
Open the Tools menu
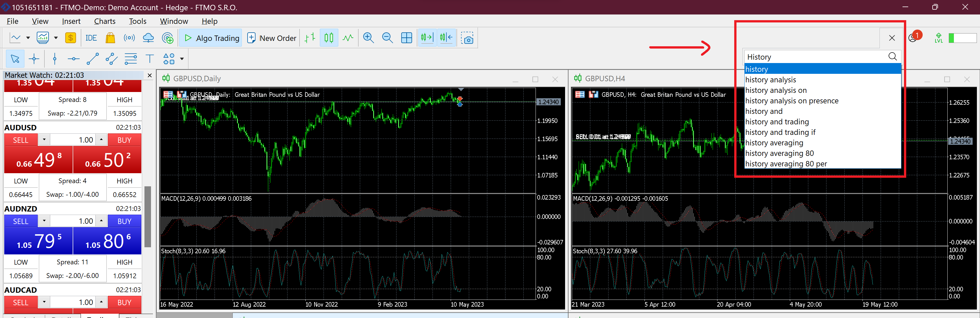[137, 21]
